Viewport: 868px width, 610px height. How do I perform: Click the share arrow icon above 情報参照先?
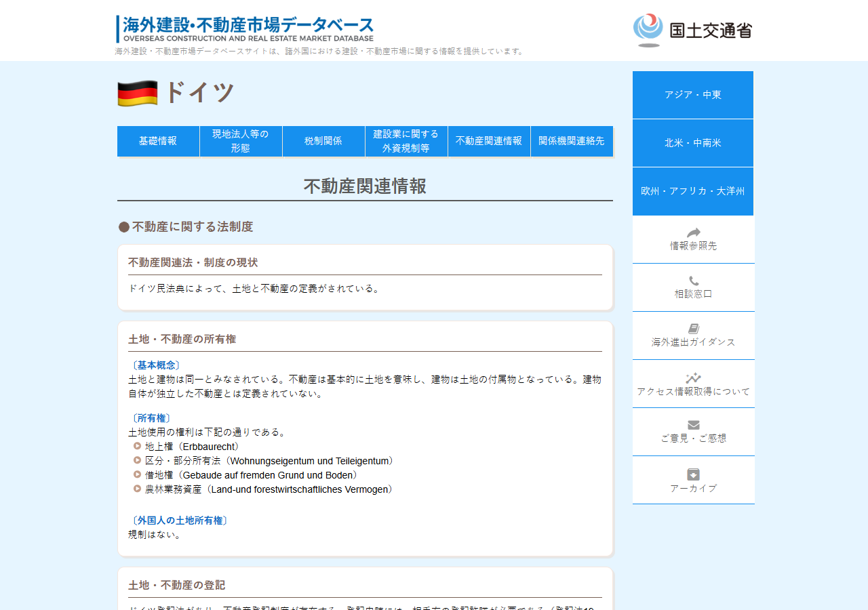pyautogui.click(x=693, y=232)
